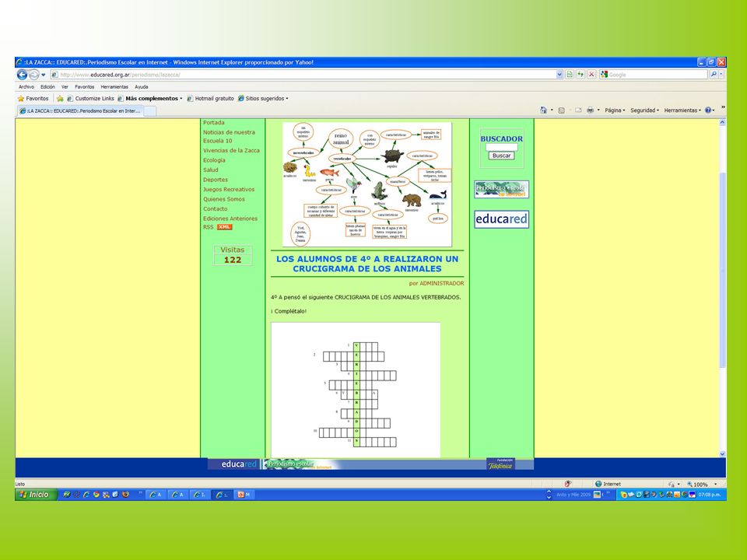Screen dimensions: 747x560
Task: Open the Herramientas command bar dropdown
Action: click(x=682, y=110)
